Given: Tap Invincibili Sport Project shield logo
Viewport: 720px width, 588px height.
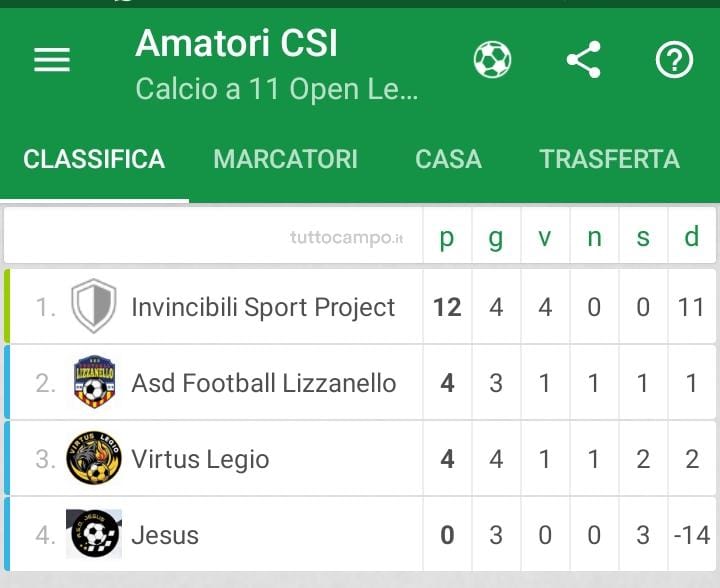Looking at the screenshot, I should tap(94, 306).
